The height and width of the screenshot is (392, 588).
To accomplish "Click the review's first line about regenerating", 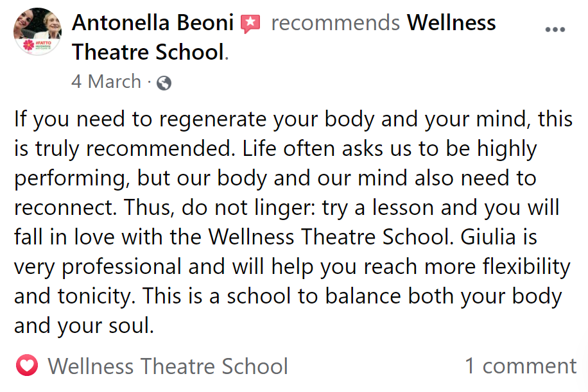I will (x=293, y=119).
